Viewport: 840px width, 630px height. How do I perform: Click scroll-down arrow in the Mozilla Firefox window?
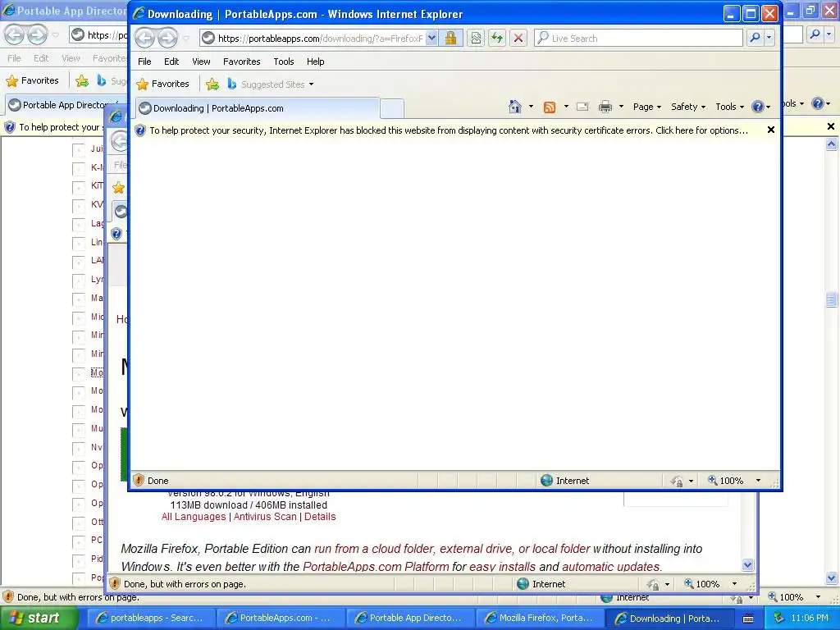click(748, 564)
